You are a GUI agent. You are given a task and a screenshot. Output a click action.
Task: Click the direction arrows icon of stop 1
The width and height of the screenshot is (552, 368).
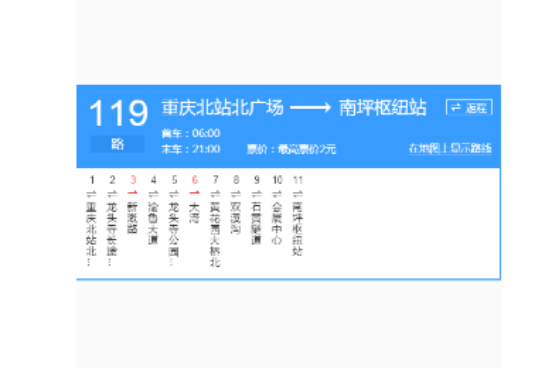point(92,193)
